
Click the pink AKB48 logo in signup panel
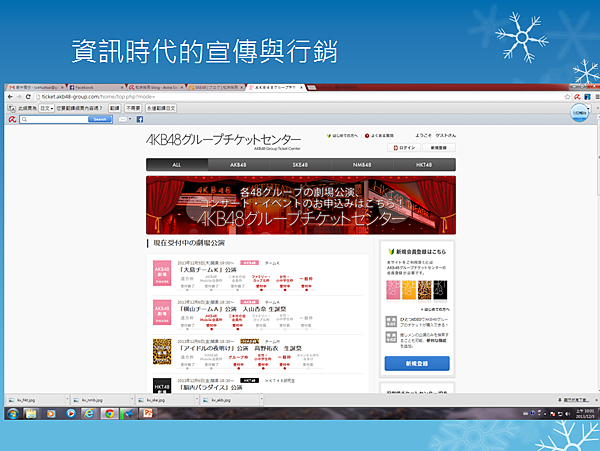393,290
